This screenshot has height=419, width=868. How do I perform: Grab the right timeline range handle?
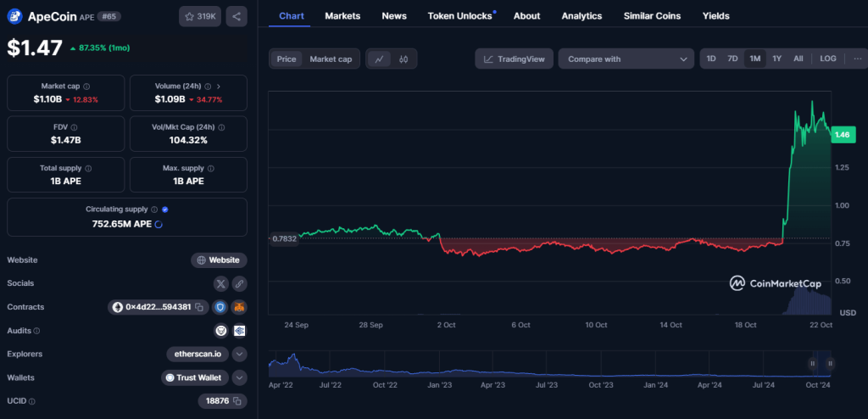[x=831, y=364]
